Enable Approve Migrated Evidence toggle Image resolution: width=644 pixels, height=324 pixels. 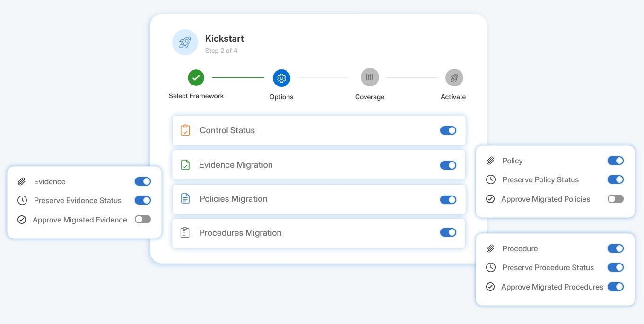tap(143, 219)
